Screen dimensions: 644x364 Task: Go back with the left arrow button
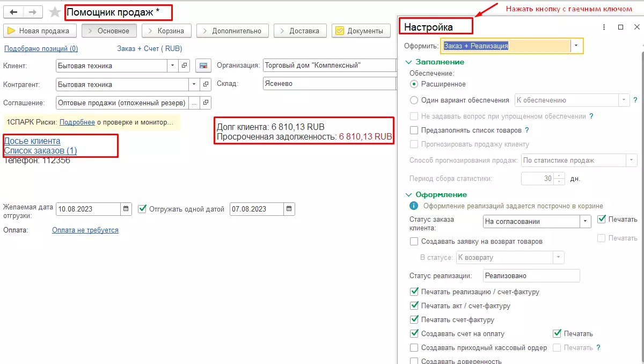13,12
